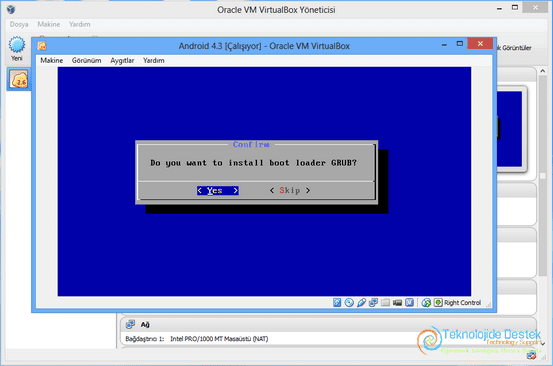Minimize the Android 4.3 VM window
Image resolution: width=553 pixels, height=366 pixels.
(x=444, y=44)
